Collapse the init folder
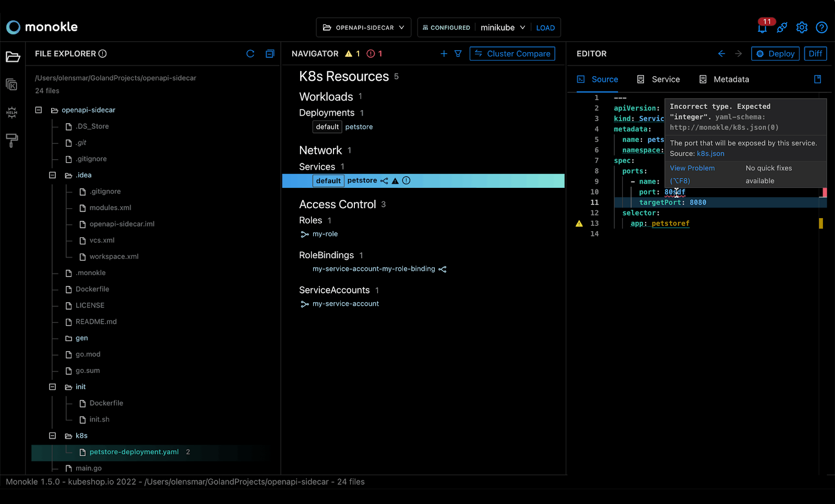 tap(52, 387)
